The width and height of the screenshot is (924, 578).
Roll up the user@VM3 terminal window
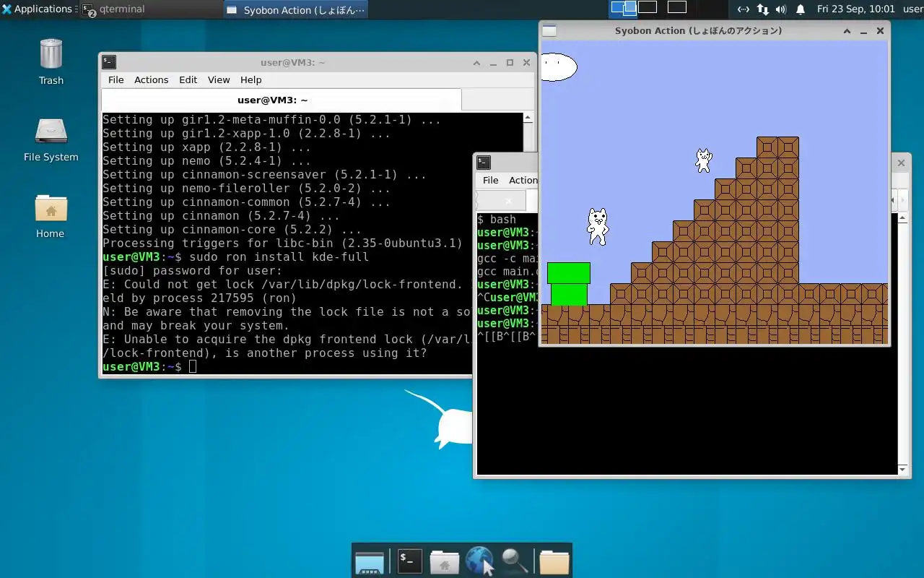coord(476,63)
